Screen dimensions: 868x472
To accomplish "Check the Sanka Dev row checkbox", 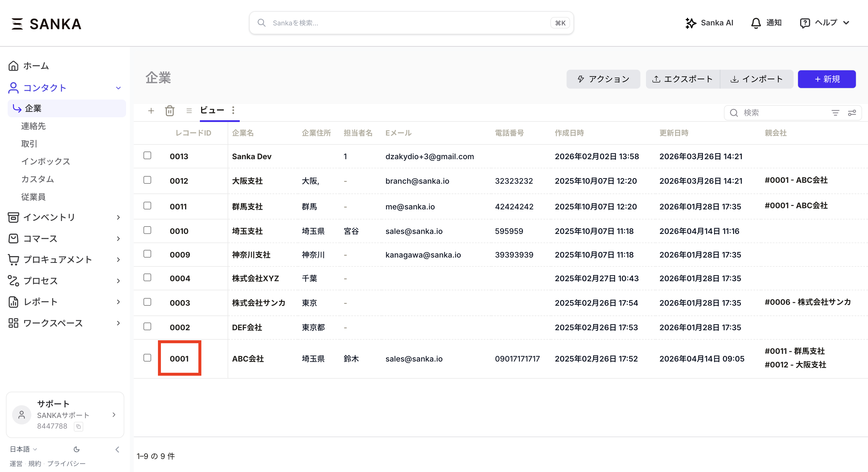I will (147, 155).
